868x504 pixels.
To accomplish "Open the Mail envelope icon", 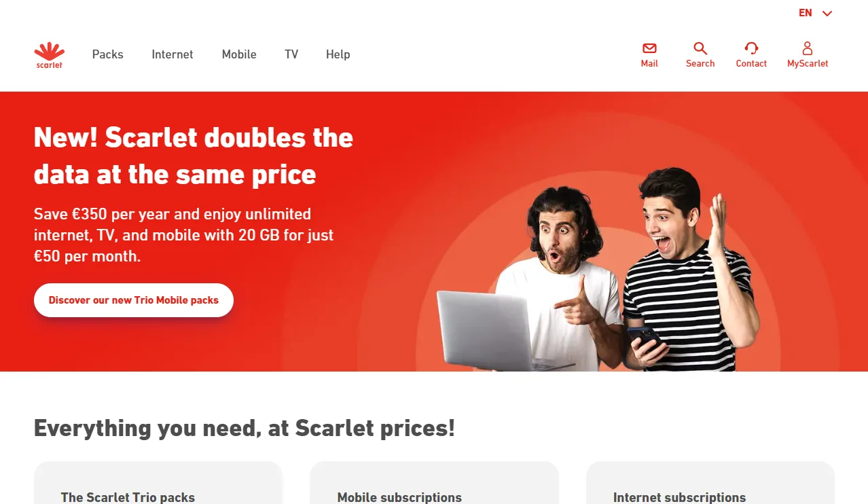I will coord(649,48).
